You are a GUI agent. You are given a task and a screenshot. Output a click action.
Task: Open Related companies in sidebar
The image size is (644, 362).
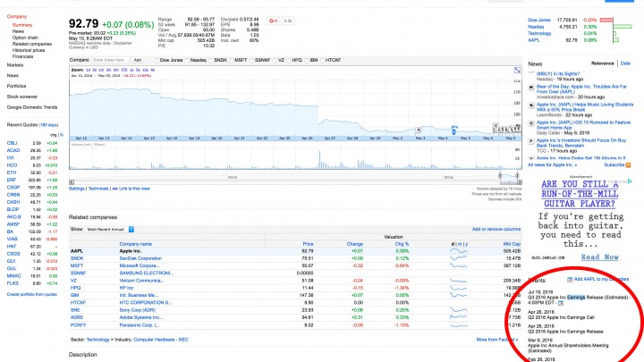pyautogui.click(x=32, y=44)
